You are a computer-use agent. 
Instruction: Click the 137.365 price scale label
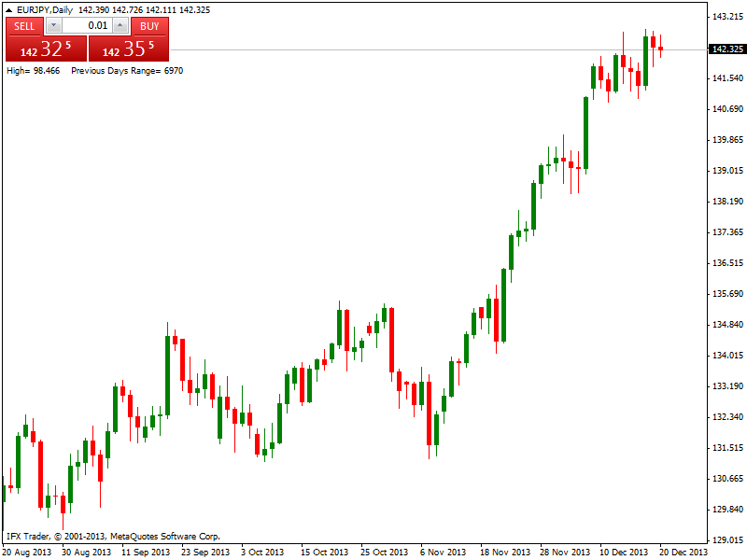coord(728,231)
